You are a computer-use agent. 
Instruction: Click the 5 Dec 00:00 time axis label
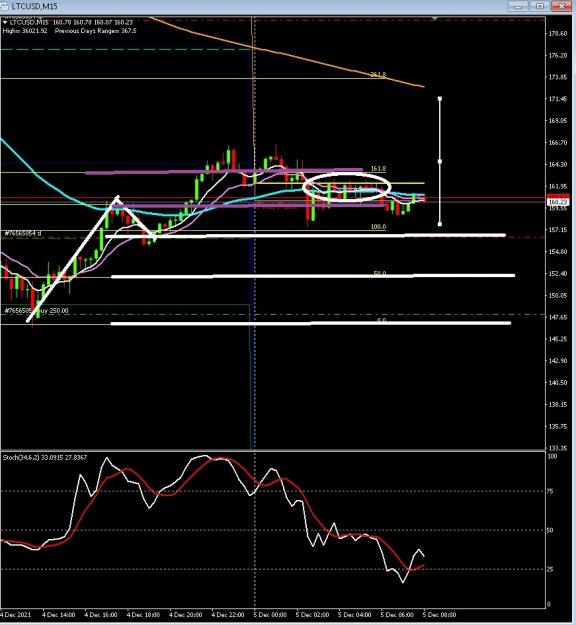[270, 615]
